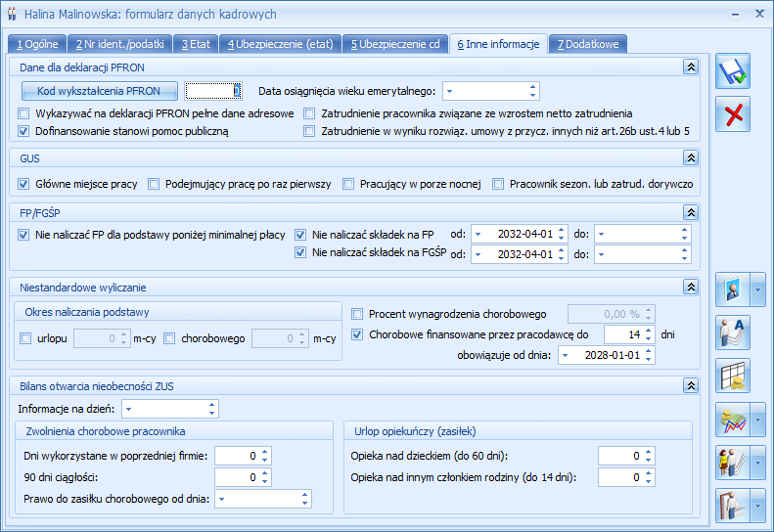Image resolution: width=774 pixels, height=532 pixels.
Task: Click the application icon in the title bar
Action: [x=13, y=14]
